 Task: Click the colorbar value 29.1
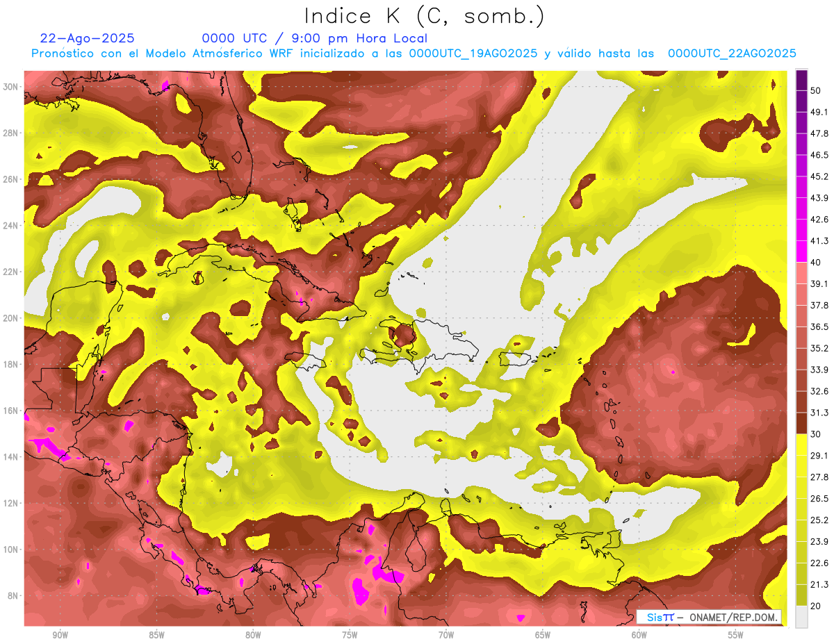pyautogui.click(x=819, y=456)
